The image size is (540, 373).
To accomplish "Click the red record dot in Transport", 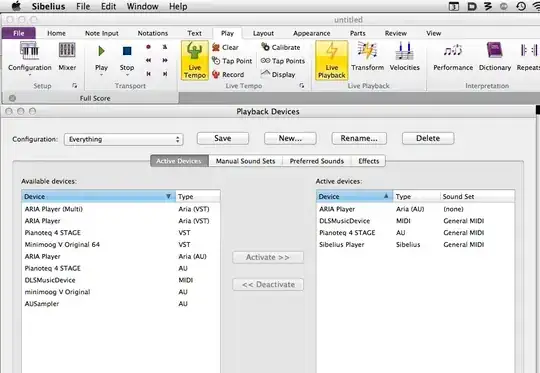I will pos(148,47).
